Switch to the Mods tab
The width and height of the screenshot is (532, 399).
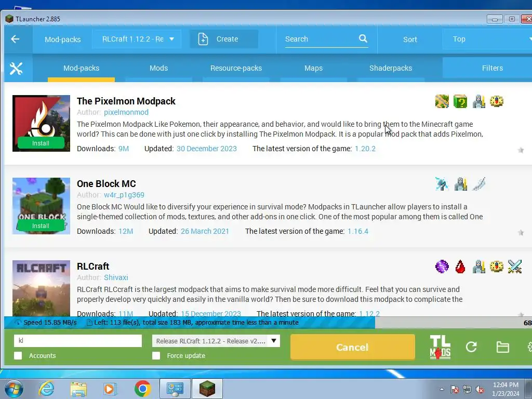[159, 68]
